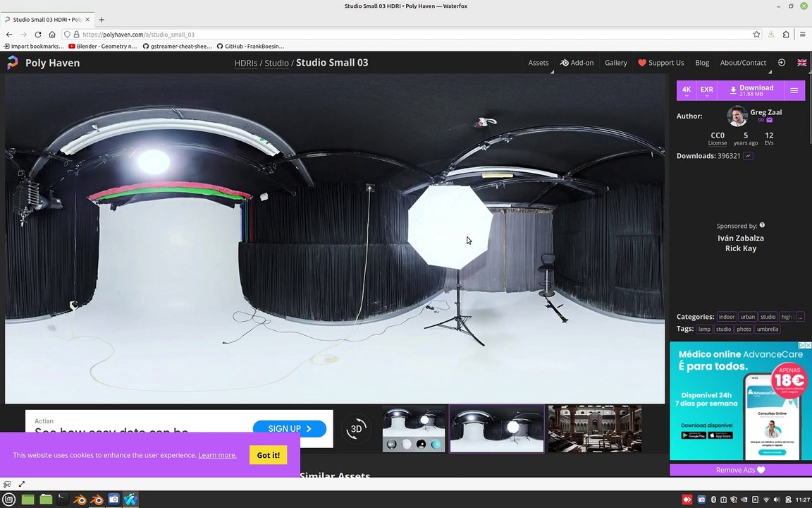Image resolution: width=812 pixels, height=508 pixels.
Task: Click the sponsor help question mark icon
Action: tap(762, 226)
